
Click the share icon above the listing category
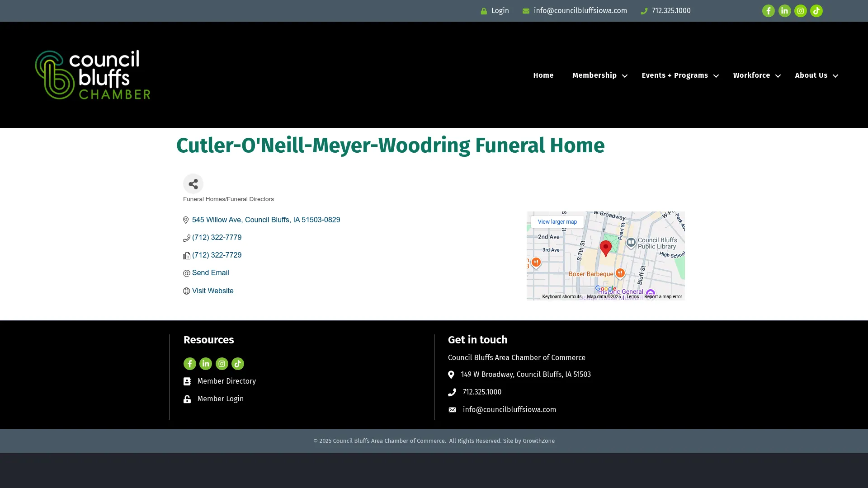point(193,183)
